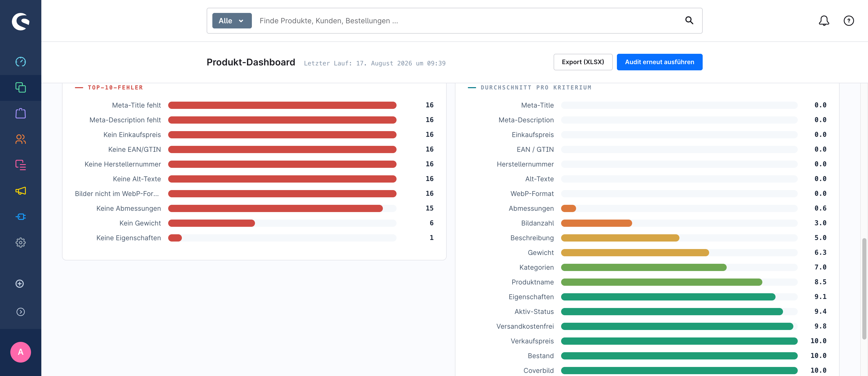Click the Keine Eigenschaften label
Image resolution: width=868 pixels, height=376 pixels.
129,238
